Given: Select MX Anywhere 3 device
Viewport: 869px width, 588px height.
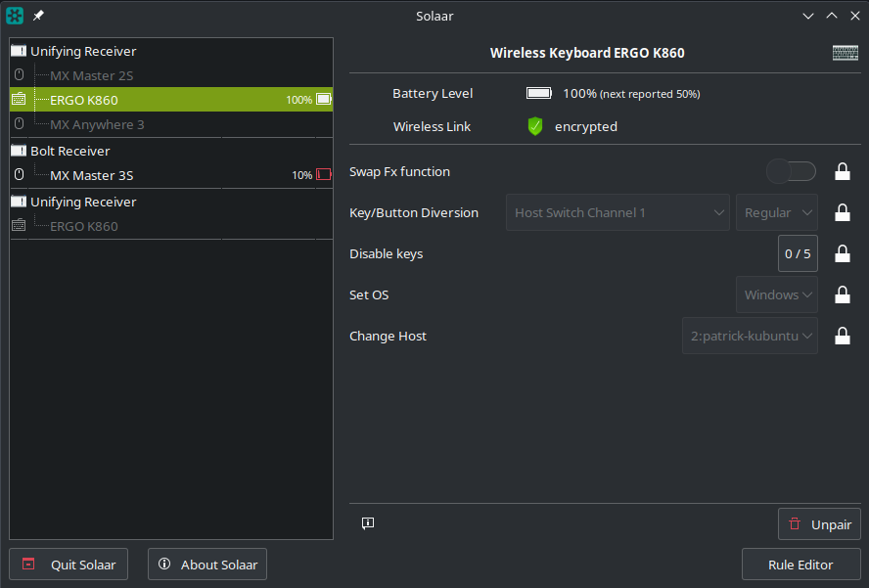Looking at the screenshot, I should click(x=97, y=125).
